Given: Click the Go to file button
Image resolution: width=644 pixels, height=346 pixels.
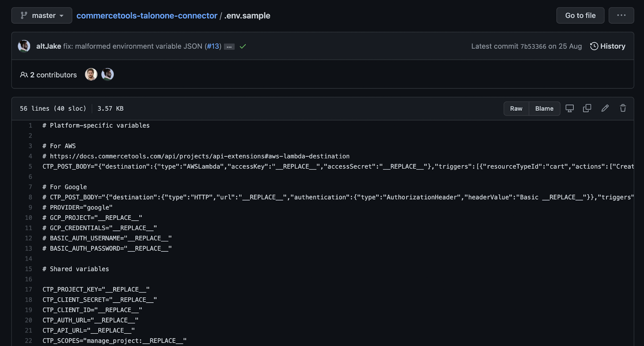Looking at the screenshot, I should [x=580, y=15].
